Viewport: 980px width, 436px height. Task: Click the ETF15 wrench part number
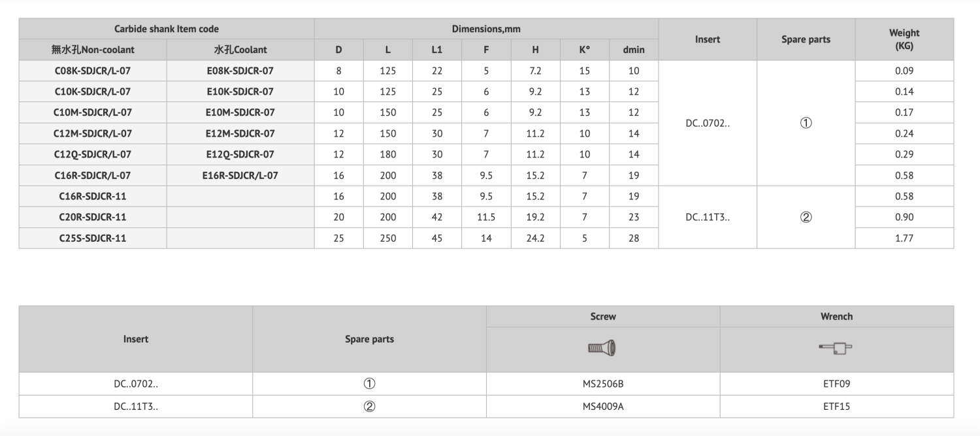point(836,406)
